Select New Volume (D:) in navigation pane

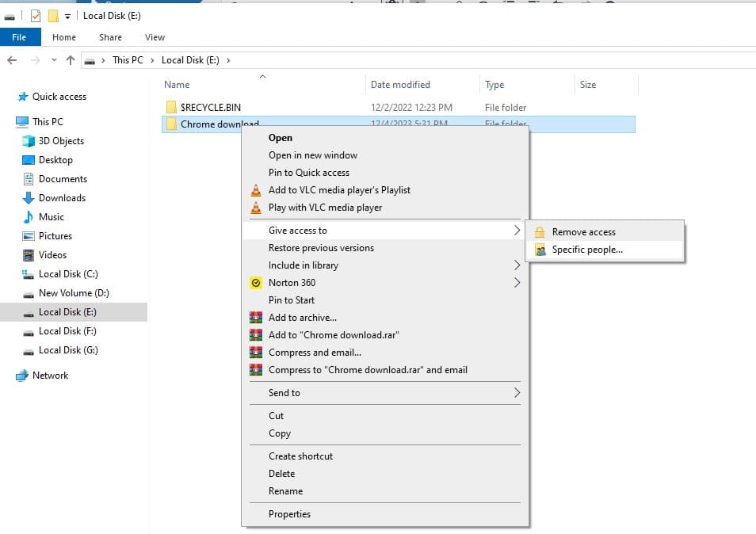click(x=74, y=293)
